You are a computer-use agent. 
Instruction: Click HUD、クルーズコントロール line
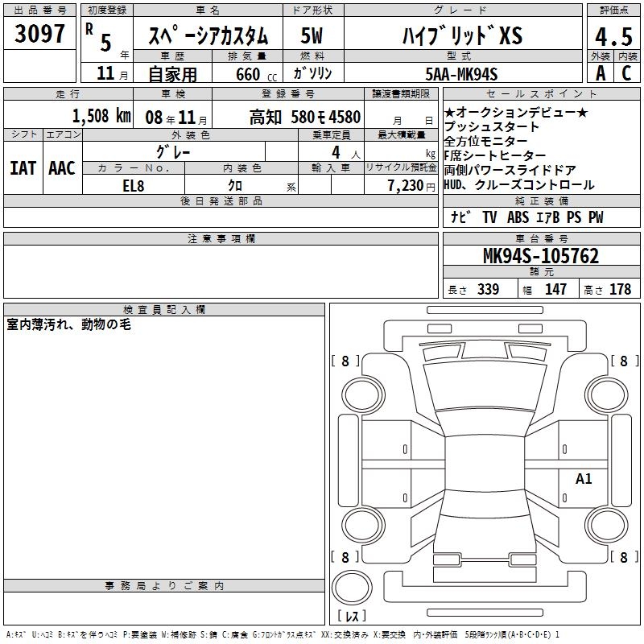519,185
